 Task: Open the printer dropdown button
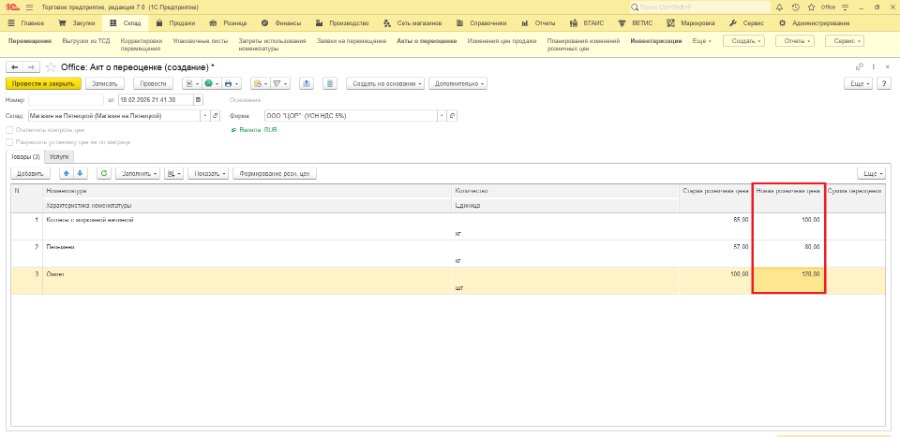click(231, 83)
